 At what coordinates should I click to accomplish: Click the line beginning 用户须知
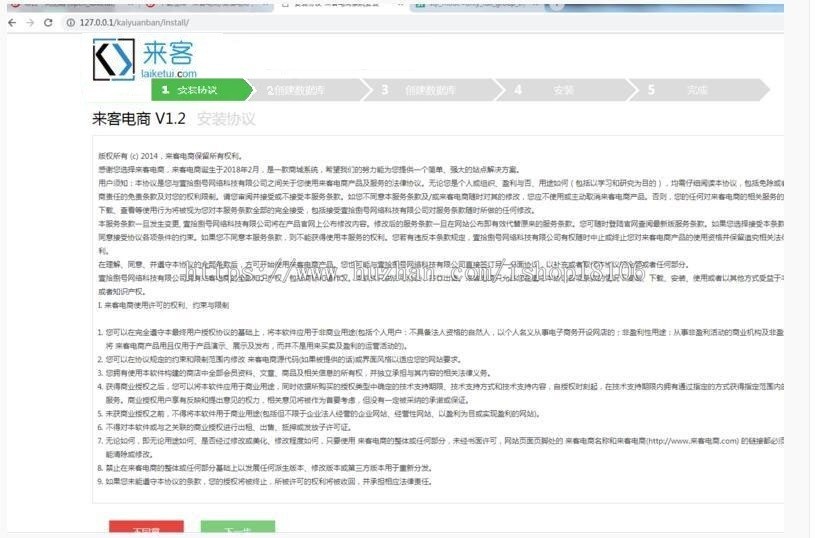(x=441, y=183)
